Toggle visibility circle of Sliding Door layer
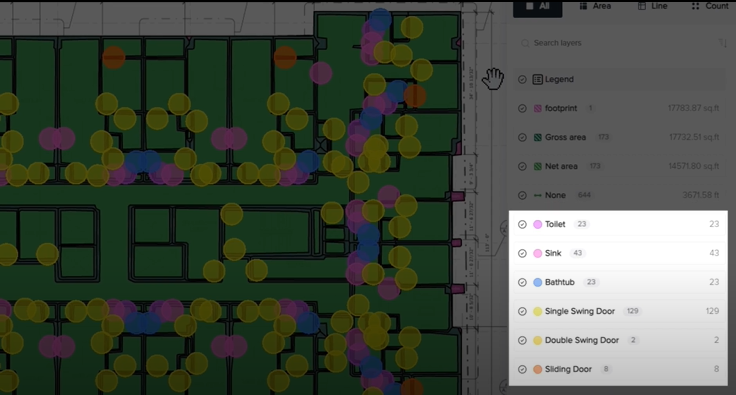 522,370
